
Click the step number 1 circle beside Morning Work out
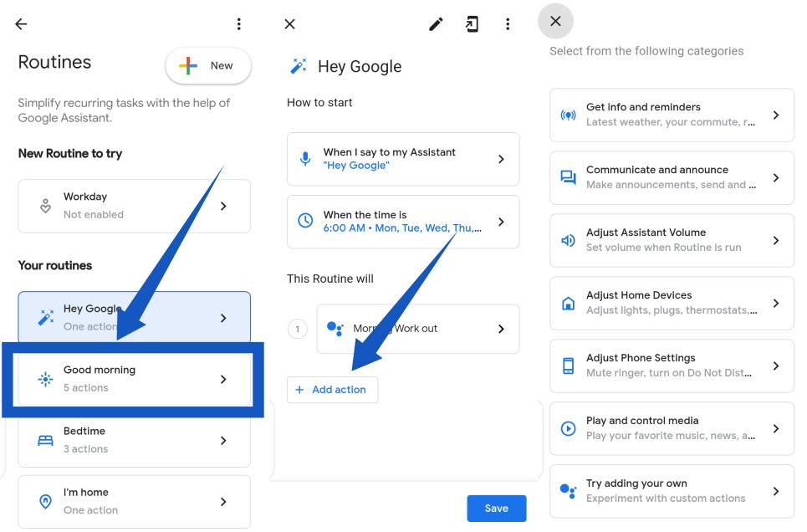coord(298,329)
